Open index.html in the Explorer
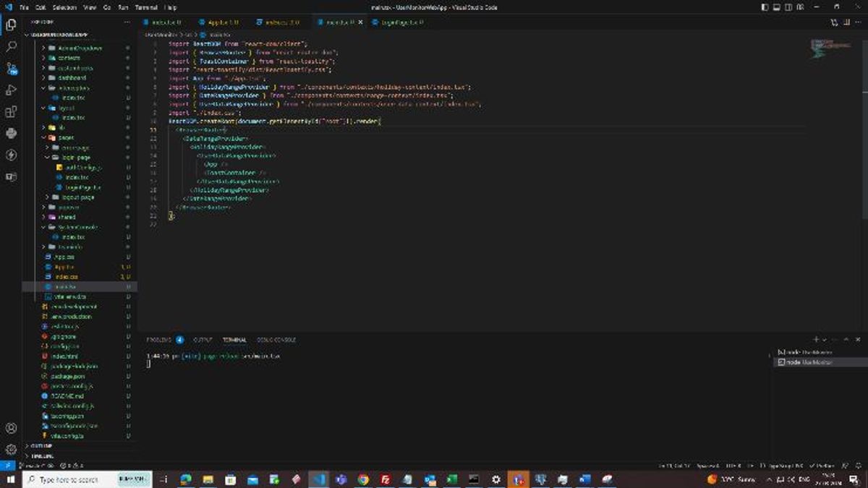This screenshot has height=488, width=868. click(64, 356)
